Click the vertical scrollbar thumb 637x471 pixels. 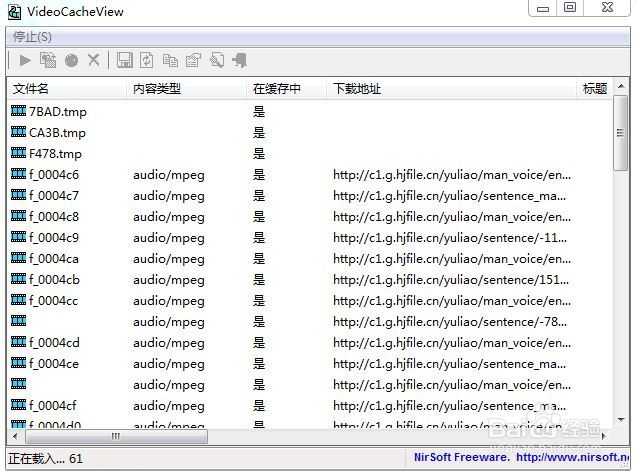click(x=620, y=133)
